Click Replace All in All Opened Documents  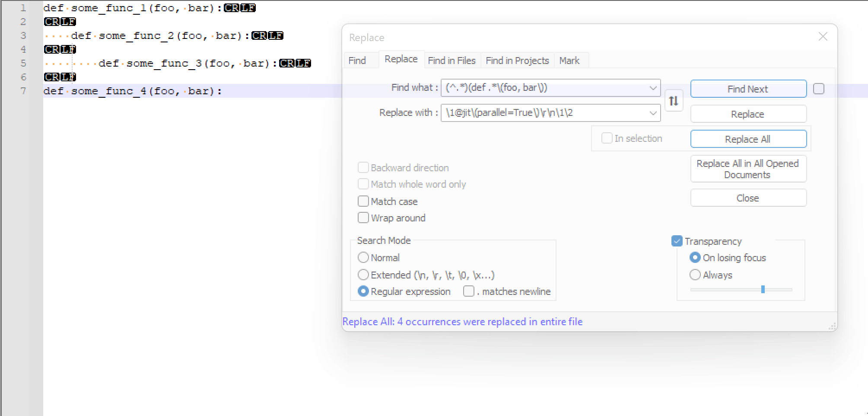(x=748, y=169)
